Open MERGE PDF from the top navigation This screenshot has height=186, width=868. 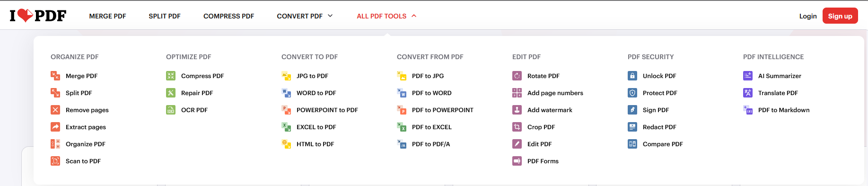point(107,16)
